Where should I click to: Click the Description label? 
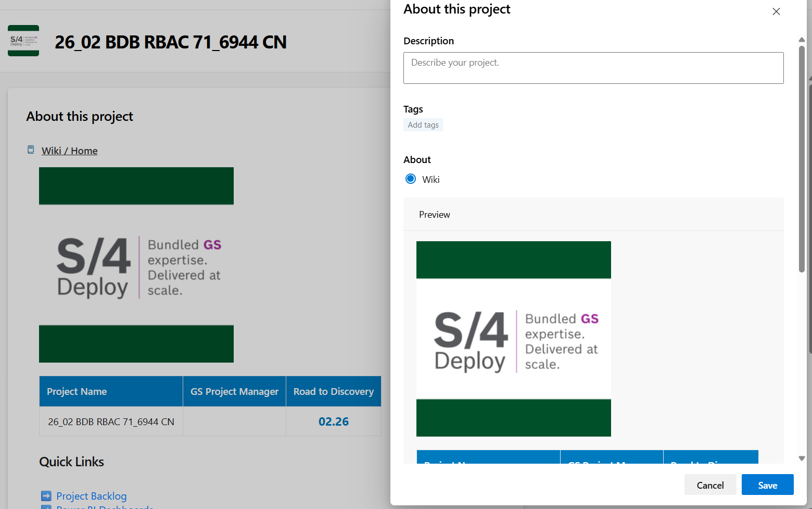click(429, 41)
